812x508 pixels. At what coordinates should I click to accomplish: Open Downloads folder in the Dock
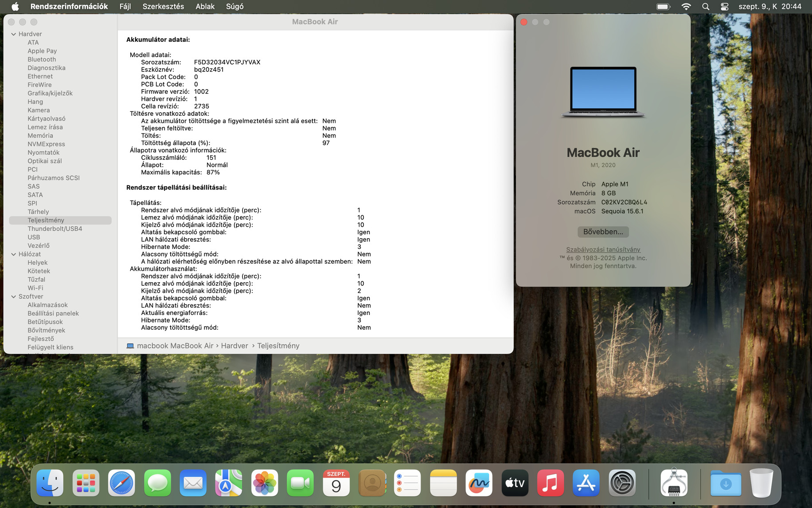[726, 483]
